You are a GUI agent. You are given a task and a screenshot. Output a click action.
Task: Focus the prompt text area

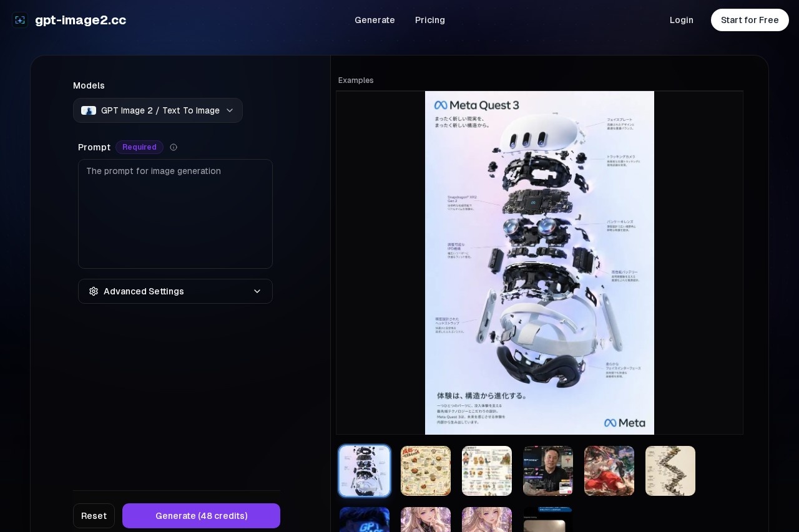click(175, 214)
